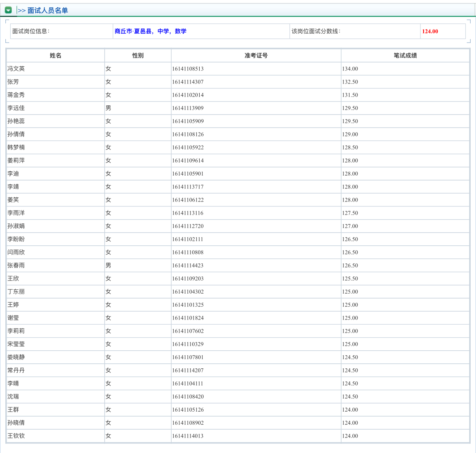Click exam number 16141104302 for 丁东丽
This screenshot has height=453, width=476.
pos(188,292)
